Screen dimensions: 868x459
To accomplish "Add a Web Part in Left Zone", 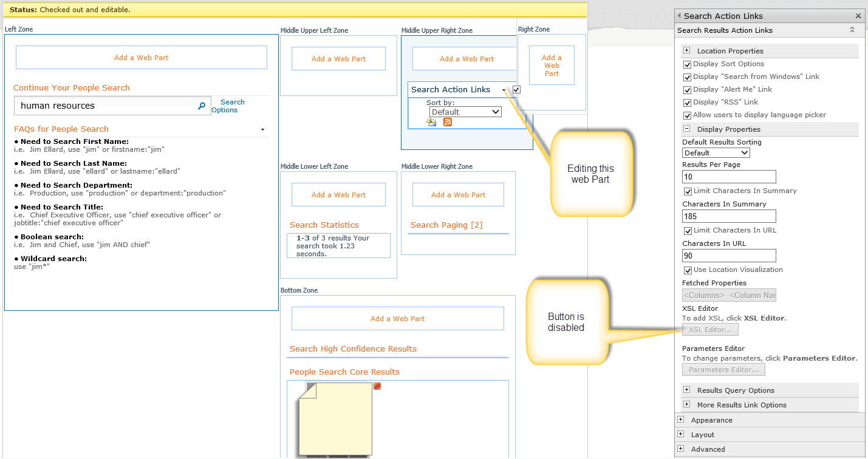I will pyautogui.click(x=142, y=58).
